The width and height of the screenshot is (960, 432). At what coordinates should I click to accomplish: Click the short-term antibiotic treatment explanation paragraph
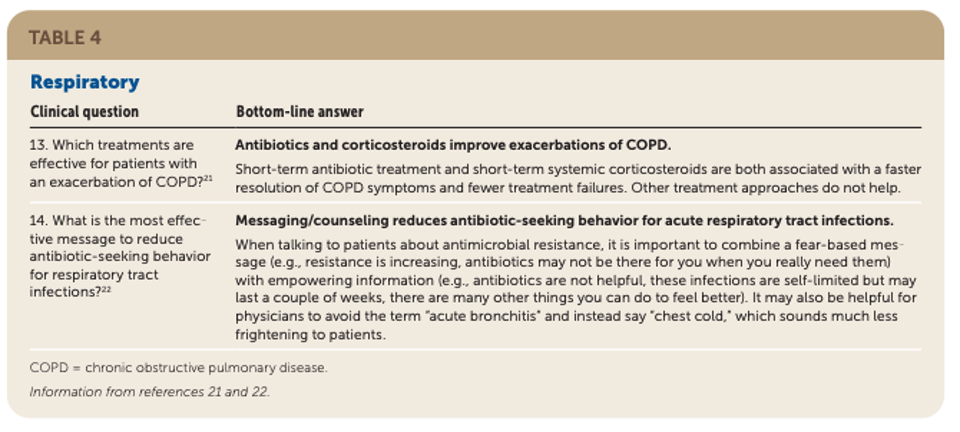coord(578,179)
